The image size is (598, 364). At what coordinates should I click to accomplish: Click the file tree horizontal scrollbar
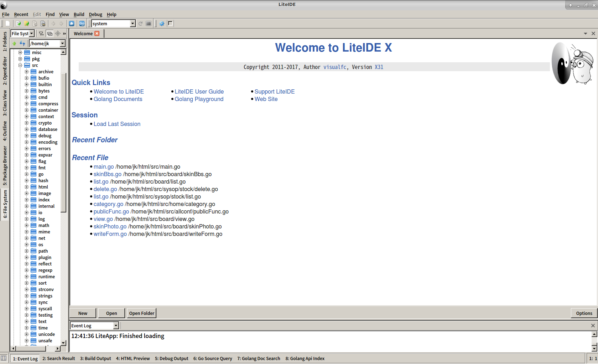[31, 349]
